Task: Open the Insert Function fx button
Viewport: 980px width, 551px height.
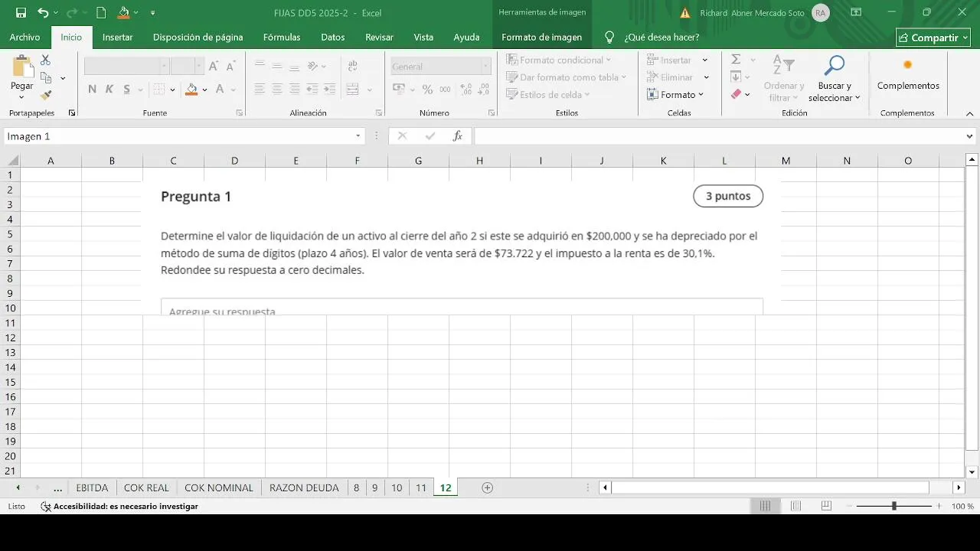Action: coord(458,136)
